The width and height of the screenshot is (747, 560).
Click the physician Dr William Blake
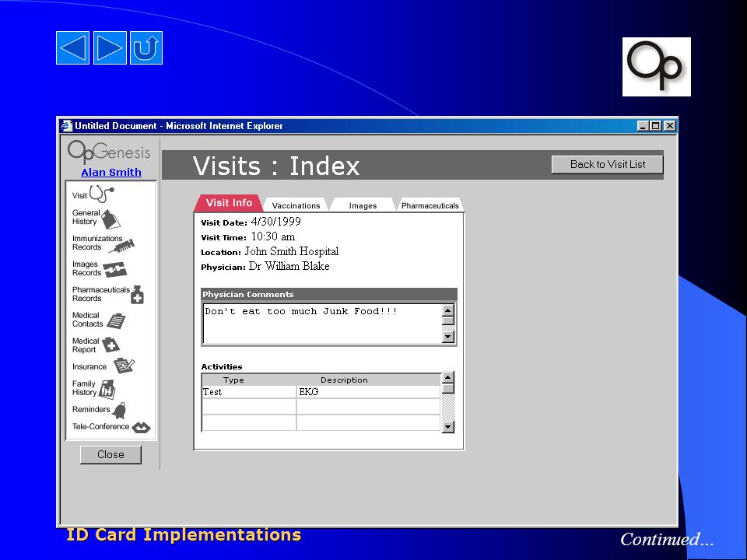pos(289,266)
